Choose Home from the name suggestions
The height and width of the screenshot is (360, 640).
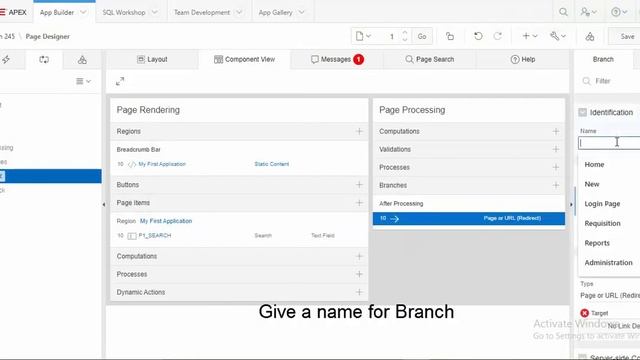point(594,164)
